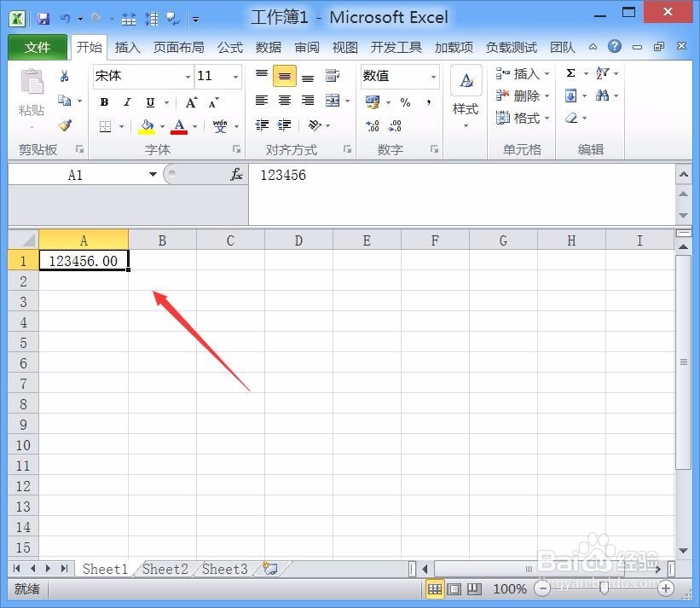Switch to Page Layout view in status bar
700x608 pixels.
(x=454, y=589)
